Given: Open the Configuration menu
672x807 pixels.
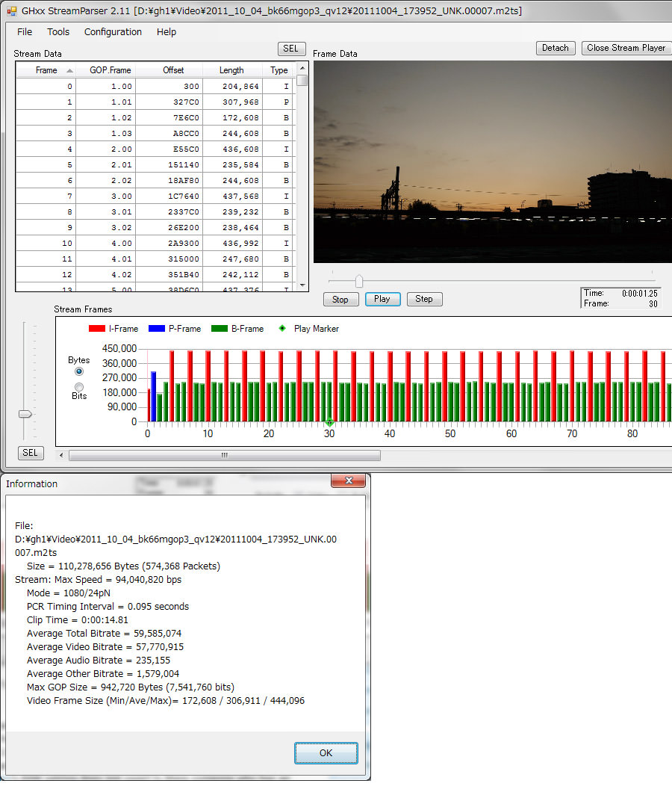Looking at the screenshot, I should 113,32.
